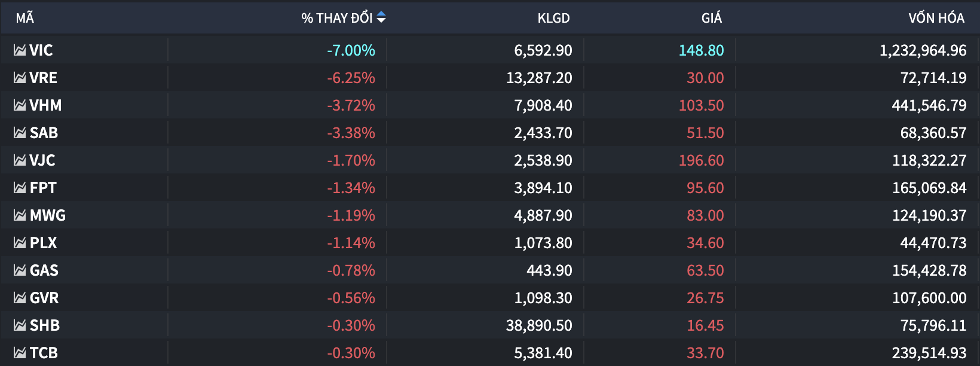Click the MÃ column header
The image size is (980, 366).
(x=25, y=18)
